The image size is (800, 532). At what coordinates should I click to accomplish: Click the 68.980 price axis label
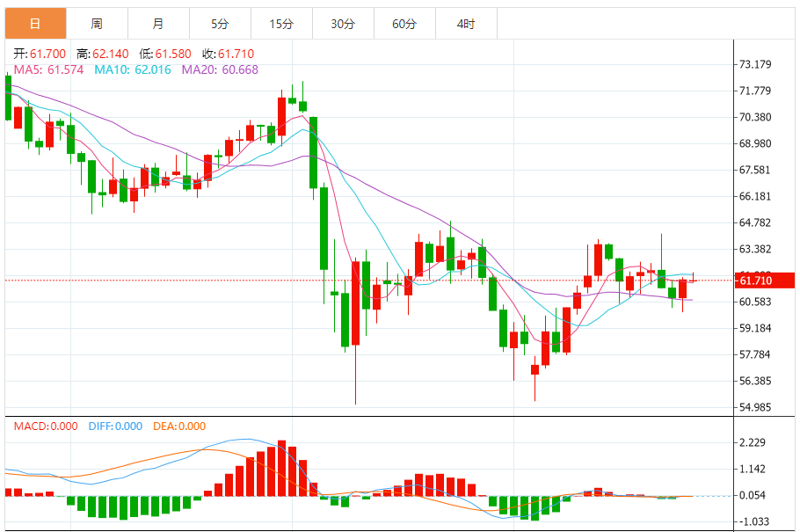[755, 143]
